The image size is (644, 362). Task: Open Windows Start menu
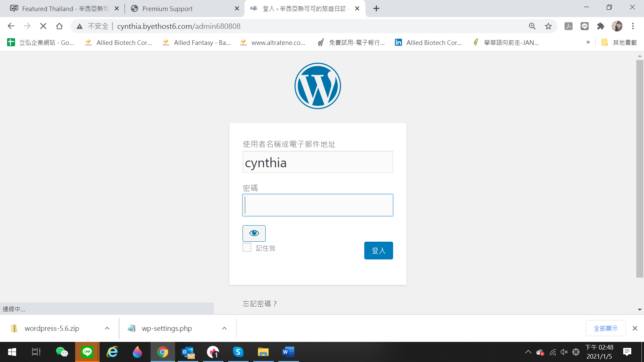(12, 352)
